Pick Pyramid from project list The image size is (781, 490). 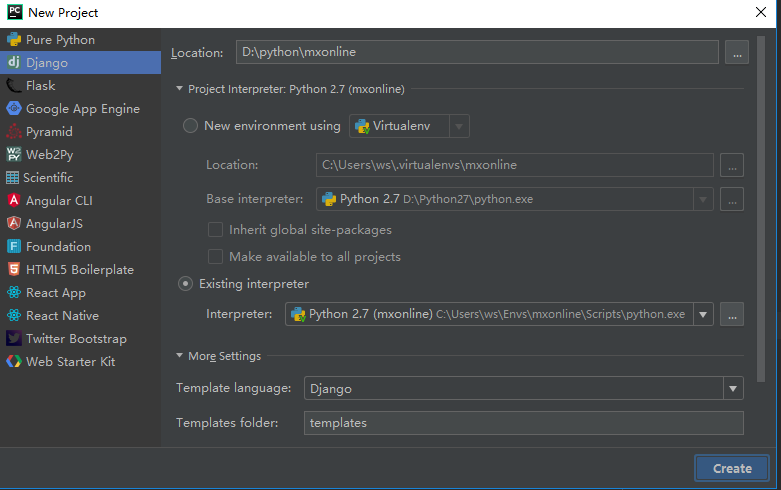pos(80,131)
